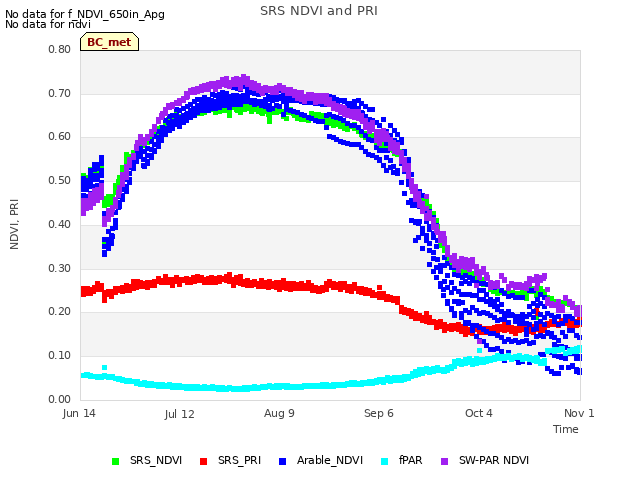Click the Jun 14 x-axis tick label
The width and height of the screenshot is (640, 480).
tap(79, 413)
